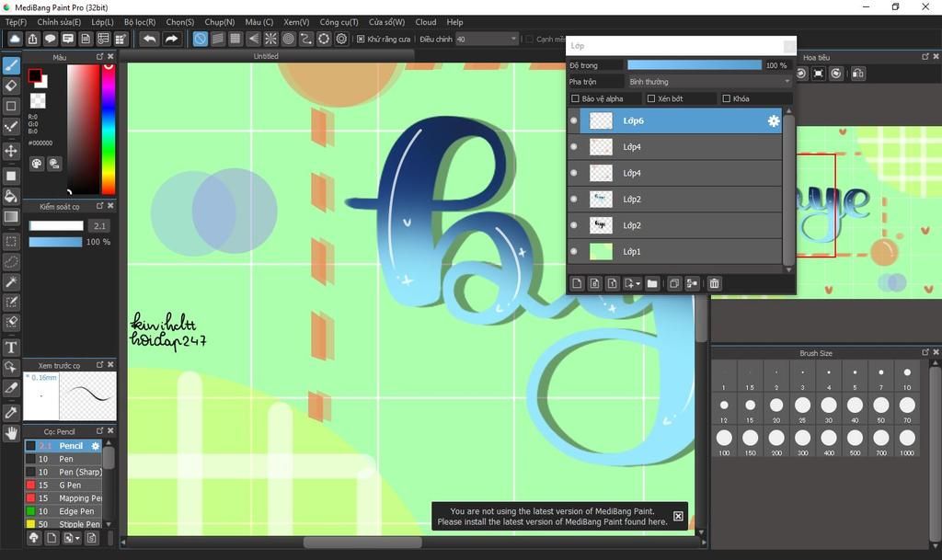Viewport: 942px width, 560px height.
Task: Select the G Pen brush
Action: click(63, 485)
